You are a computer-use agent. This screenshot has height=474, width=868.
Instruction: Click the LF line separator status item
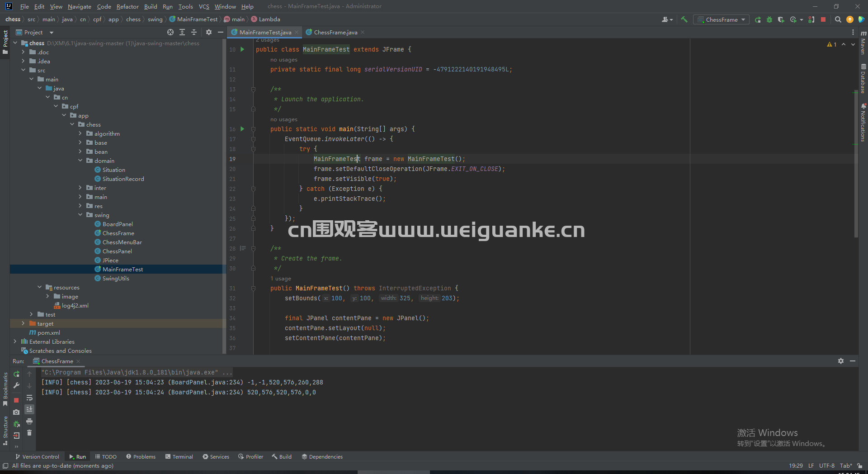tap(811, 466)
